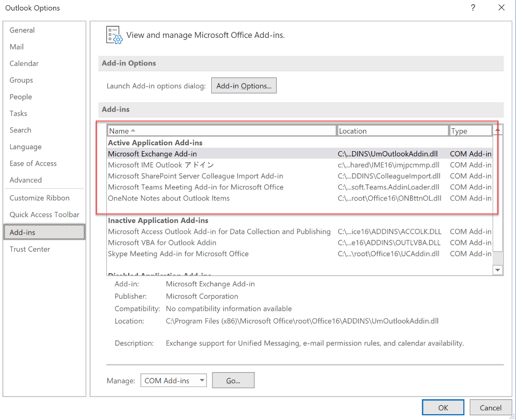
Task: Click the add-ins list scroll down arrow
Action: [497, 270]
